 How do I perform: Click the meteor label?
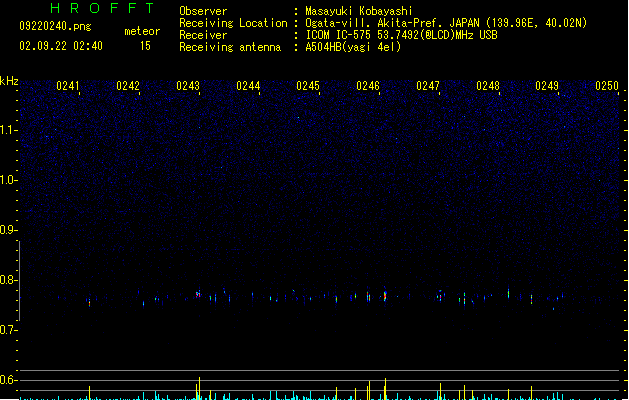[142, 31]
